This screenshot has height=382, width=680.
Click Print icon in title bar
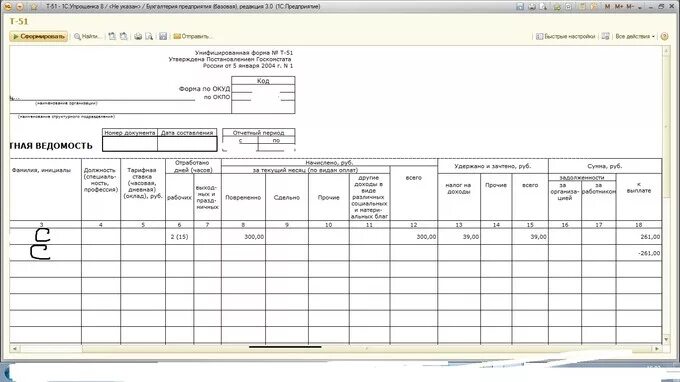point(532,7)
